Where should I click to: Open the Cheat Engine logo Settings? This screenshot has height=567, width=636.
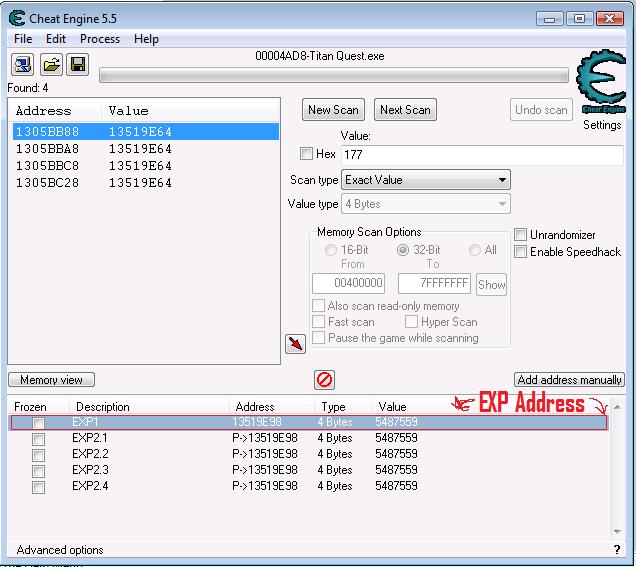(601, 81)
